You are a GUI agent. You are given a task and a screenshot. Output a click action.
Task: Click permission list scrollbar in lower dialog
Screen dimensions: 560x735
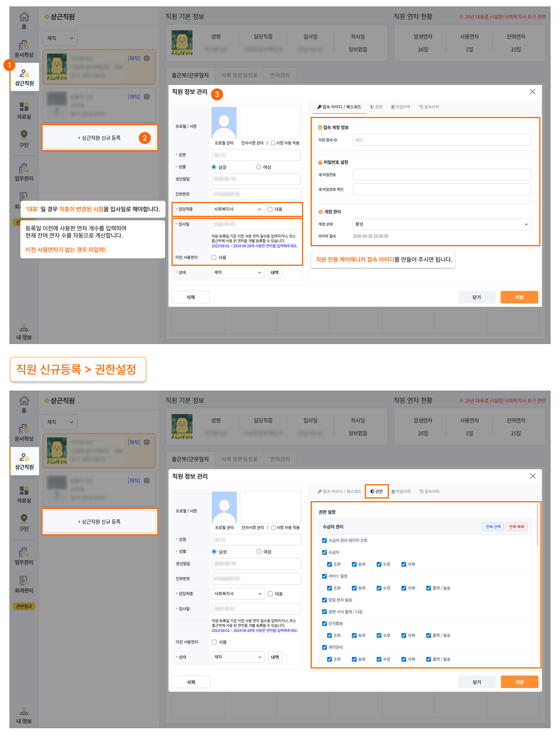(x=537, y=525)
